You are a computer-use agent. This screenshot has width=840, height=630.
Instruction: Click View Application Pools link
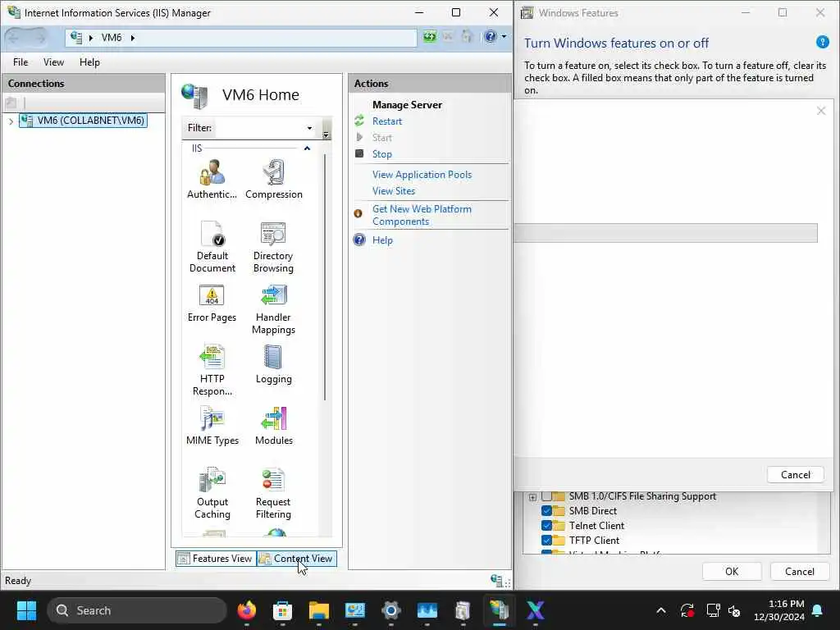pyautogui.click(x=422, y=175)
